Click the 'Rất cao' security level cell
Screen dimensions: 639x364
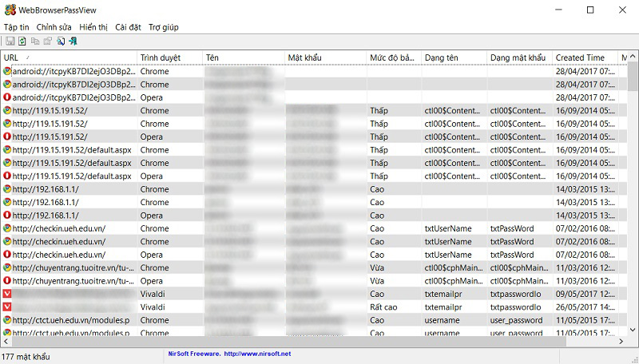(383, 307)
